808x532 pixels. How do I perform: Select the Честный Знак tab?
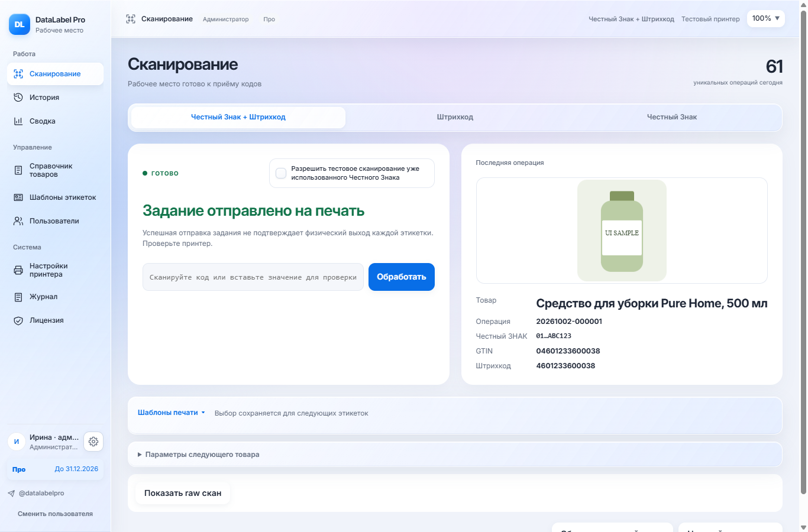(x=672, y=117)
